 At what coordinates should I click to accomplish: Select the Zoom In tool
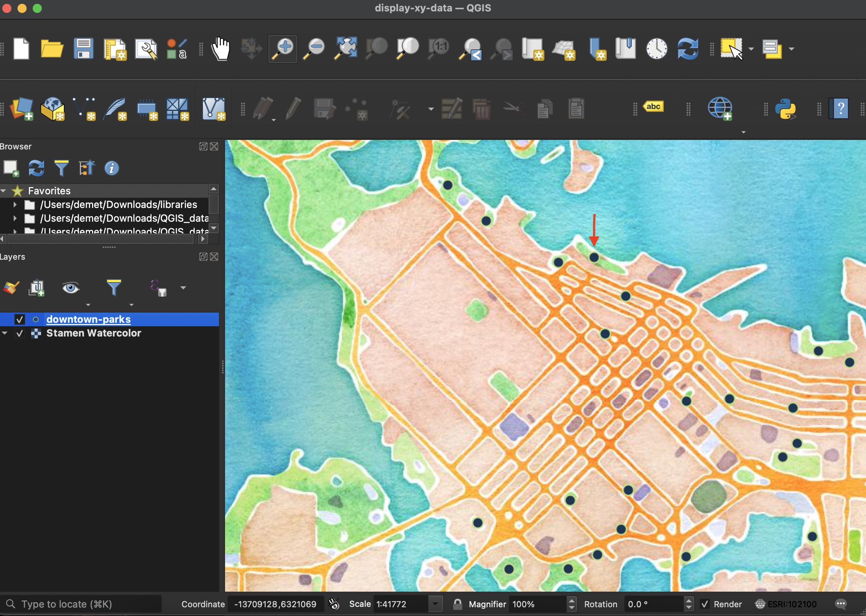pos(282,49)
